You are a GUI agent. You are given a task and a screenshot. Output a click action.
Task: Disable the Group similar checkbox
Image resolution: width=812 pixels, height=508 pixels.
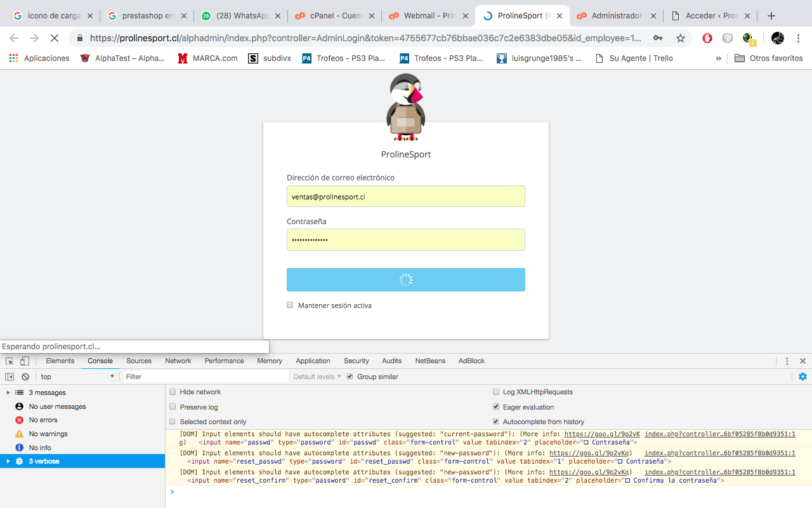[350, 377]
